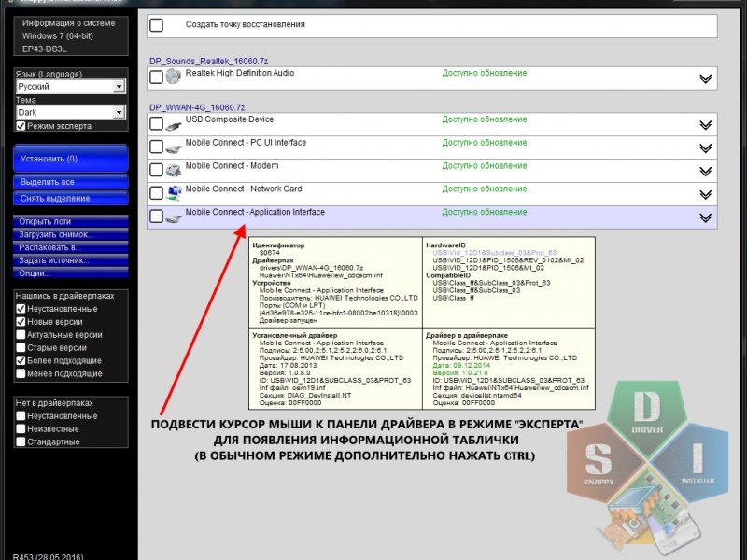Click the Mobile Connect PC UI Interface icon
Image resolution: width=747 pixels, height=560 pixels.
pyautogui.click(x=174, y=148)
